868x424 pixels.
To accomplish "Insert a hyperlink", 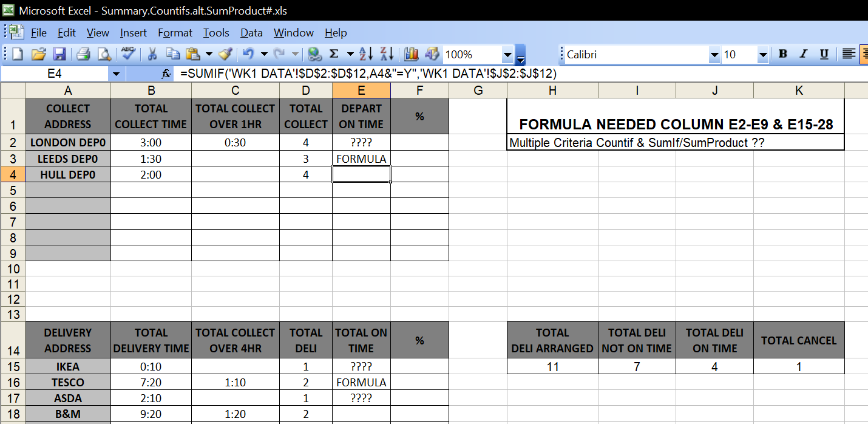I will tap(315, 54).
